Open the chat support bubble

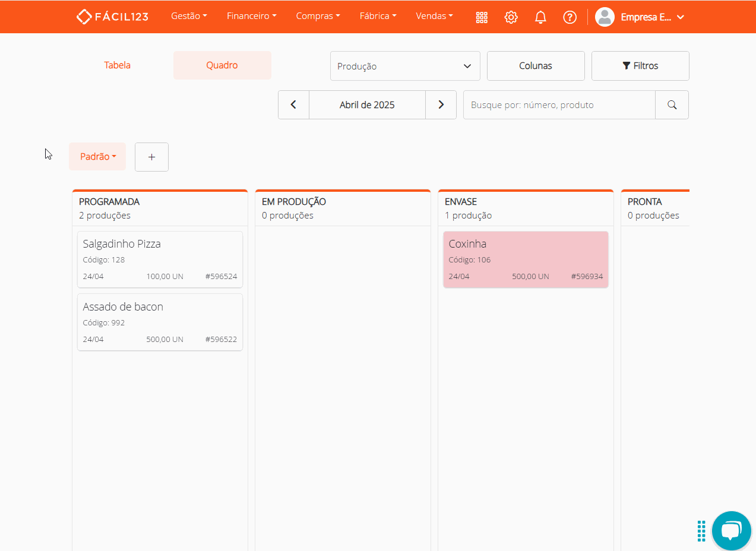coord(732,531)
